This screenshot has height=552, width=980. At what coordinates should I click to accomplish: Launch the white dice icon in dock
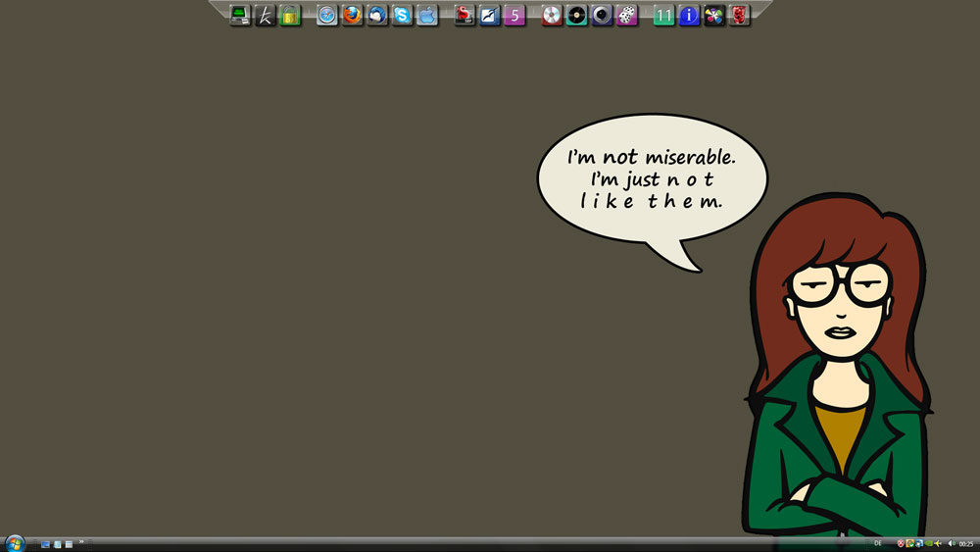tap(626, 15)
